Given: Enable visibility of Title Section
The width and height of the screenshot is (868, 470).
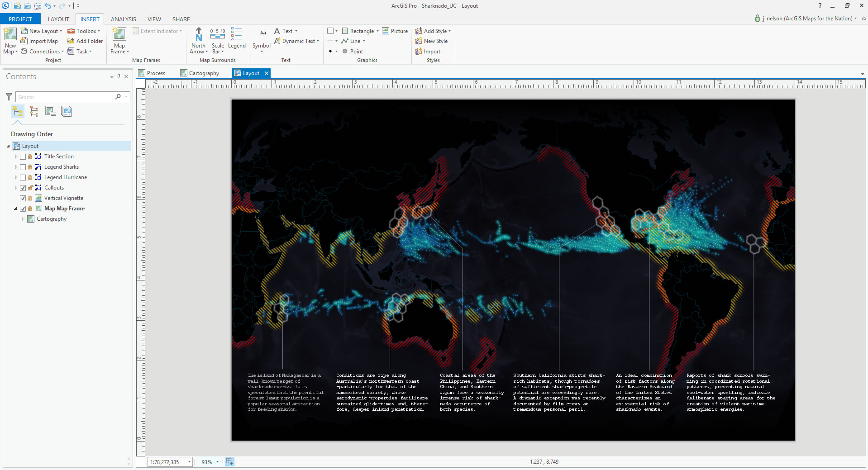Looking at the screenshot, I should click(x=23, y=157).
